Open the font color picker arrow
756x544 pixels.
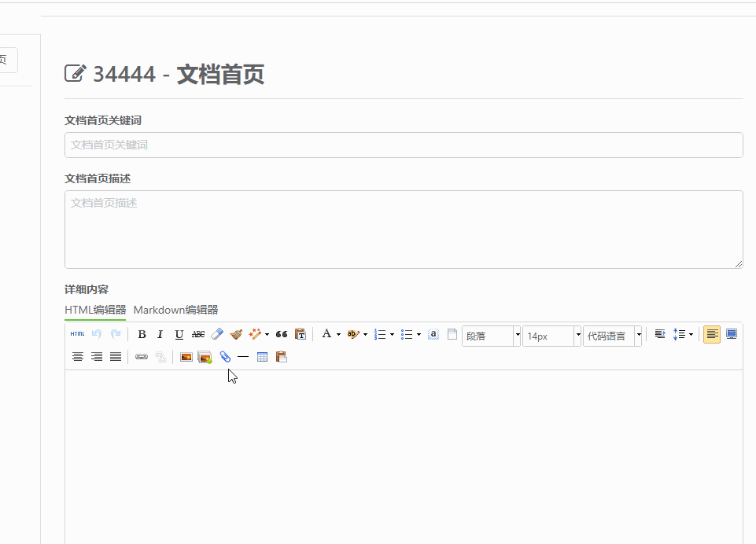tap(338, 334)
